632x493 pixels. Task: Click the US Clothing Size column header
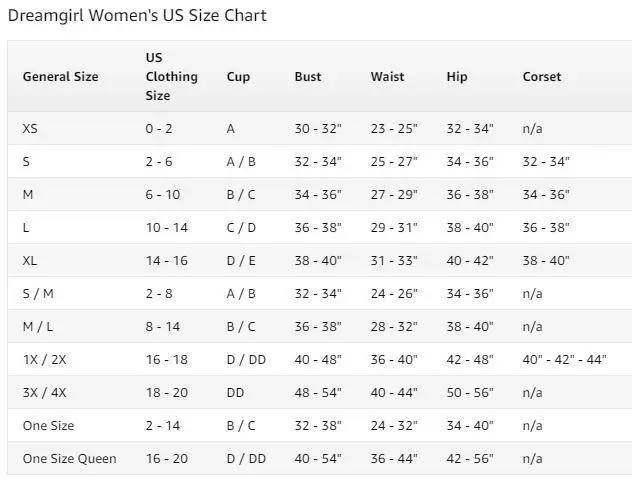click(x=171, y=77)
